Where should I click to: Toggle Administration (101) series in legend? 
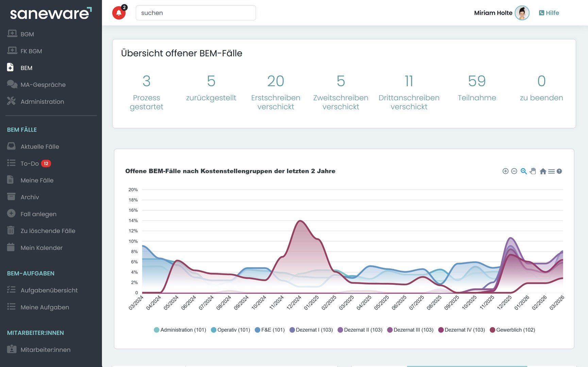[x=180, y=330]
